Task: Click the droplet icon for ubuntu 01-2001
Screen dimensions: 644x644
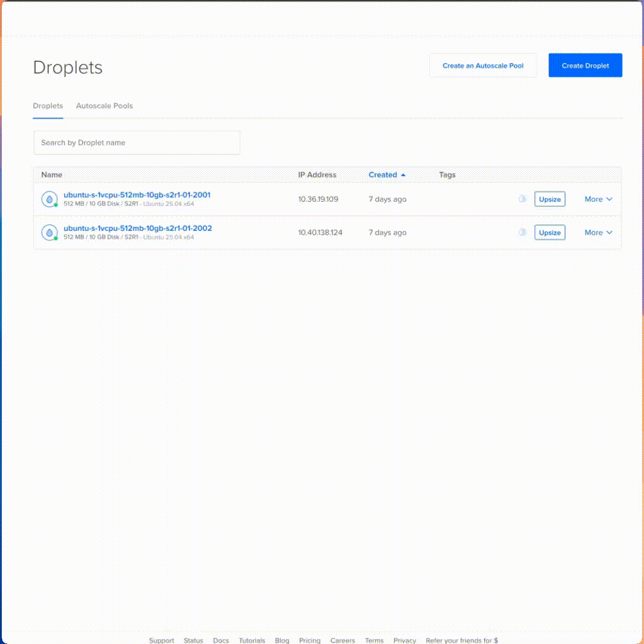Action: click(49, 199)
